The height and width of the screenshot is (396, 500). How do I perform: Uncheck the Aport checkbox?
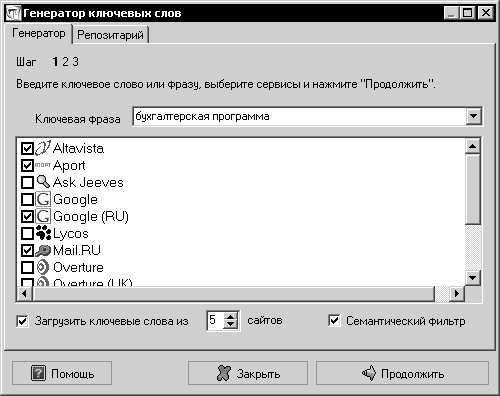click(27, 165)
